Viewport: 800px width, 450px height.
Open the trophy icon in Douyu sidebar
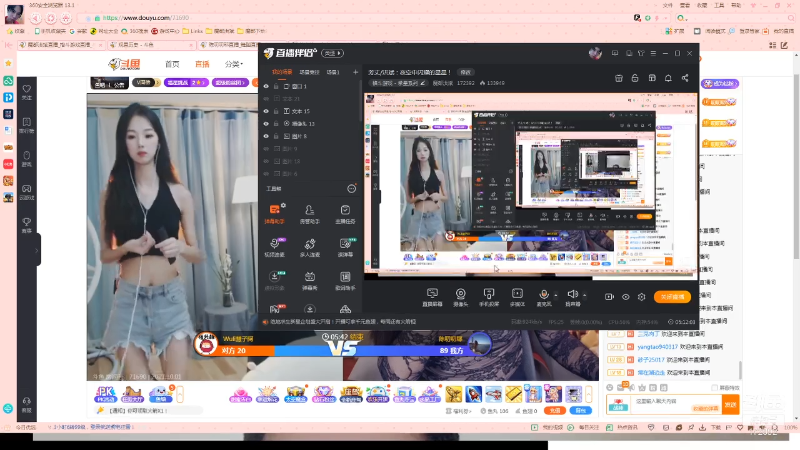click(x=27, y=225)
